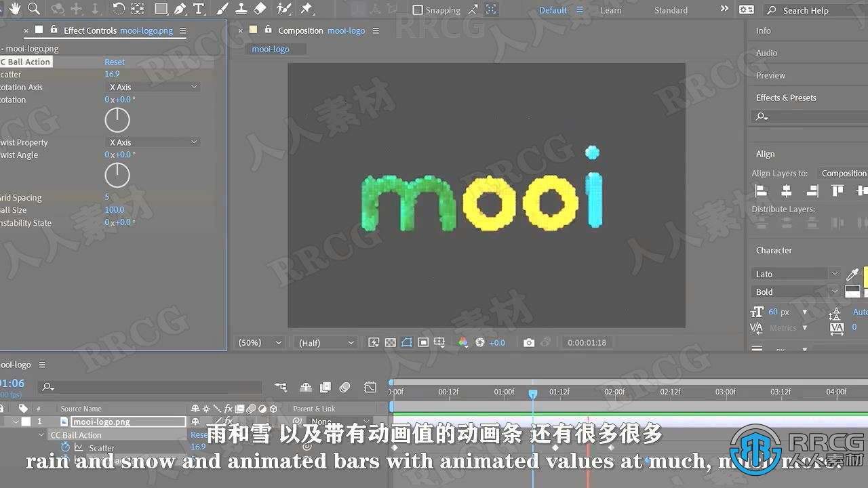
Task: Open Twist Property X Axis dropdown
Action: coord(153,142)
